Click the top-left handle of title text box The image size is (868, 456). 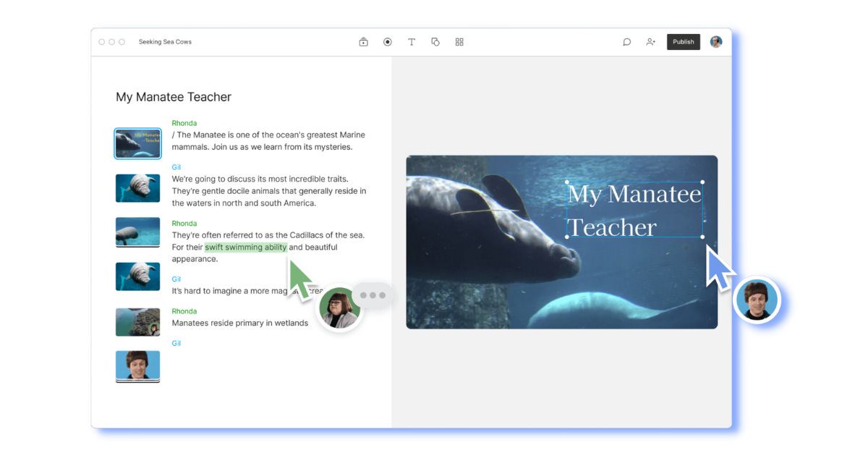pos(566,182)
